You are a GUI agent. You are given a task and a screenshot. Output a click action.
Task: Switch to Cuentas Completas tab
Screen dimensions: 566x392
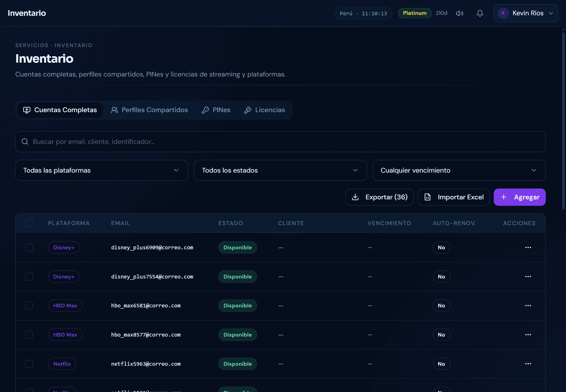[60, 110]
